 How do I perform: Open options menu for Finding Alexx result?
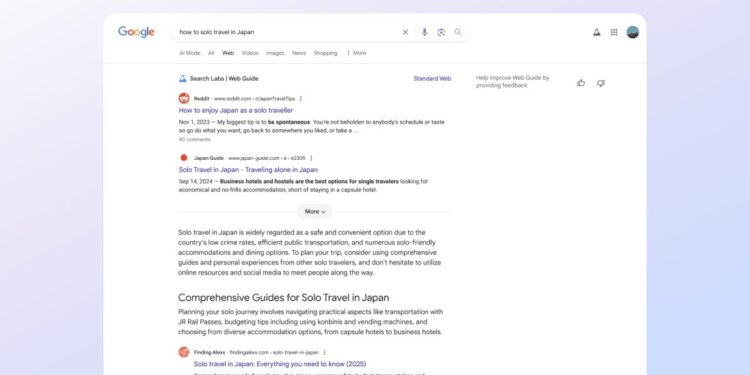[x=324, y=352]
